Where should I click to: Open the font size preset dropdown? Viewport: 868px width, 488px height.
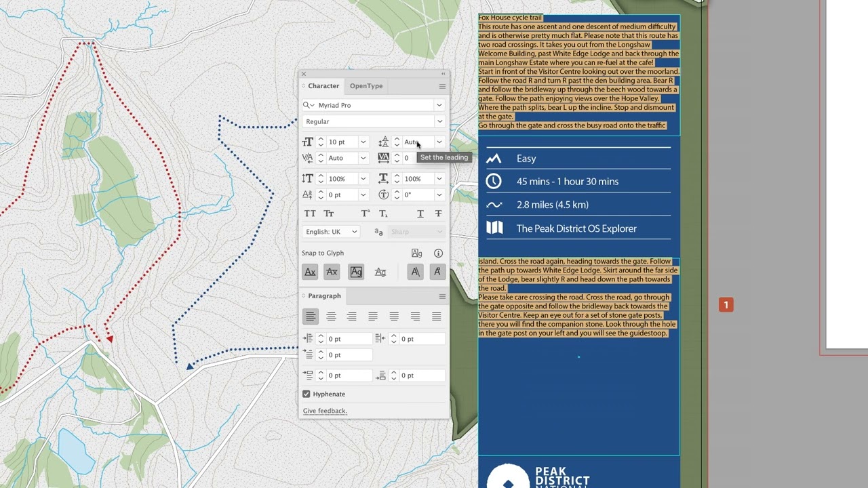click(363, 142)
